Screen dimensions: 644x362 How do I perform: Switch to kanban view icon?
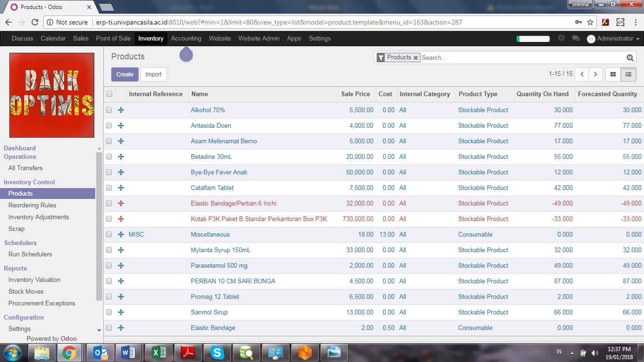point(613,74)
